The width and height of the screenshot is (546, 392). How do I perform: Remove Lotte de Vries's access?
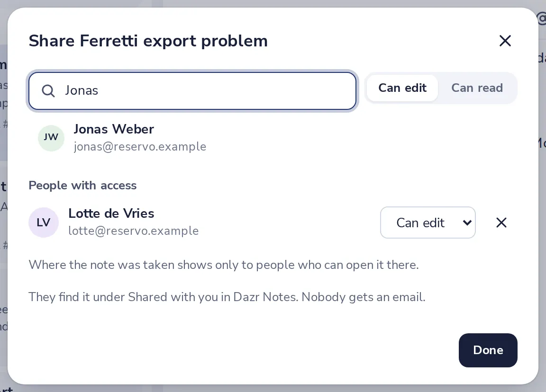pyautogui.click(x=501, y=223)
